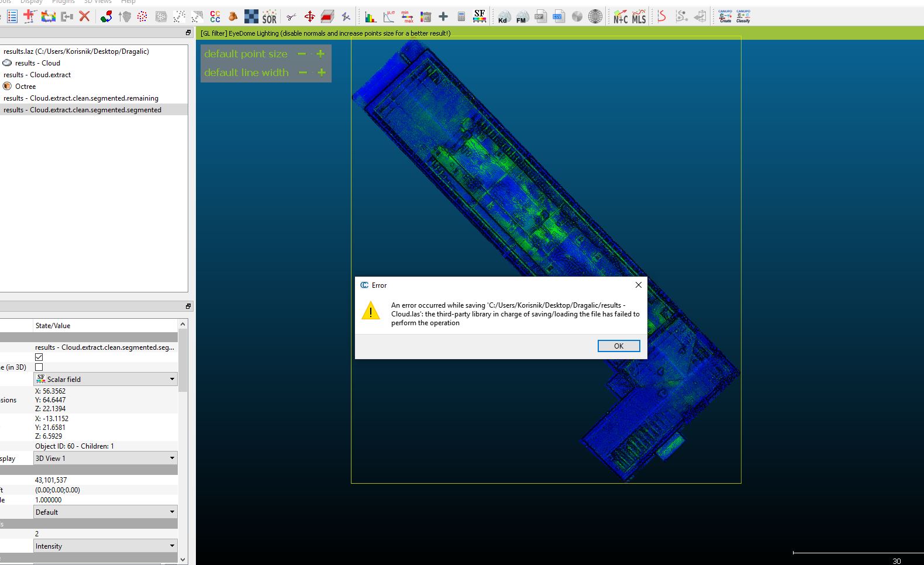This screenshot has height=565, width=924.
Task: Open the Scalar field colors dropdown
Action: point(105,379)
